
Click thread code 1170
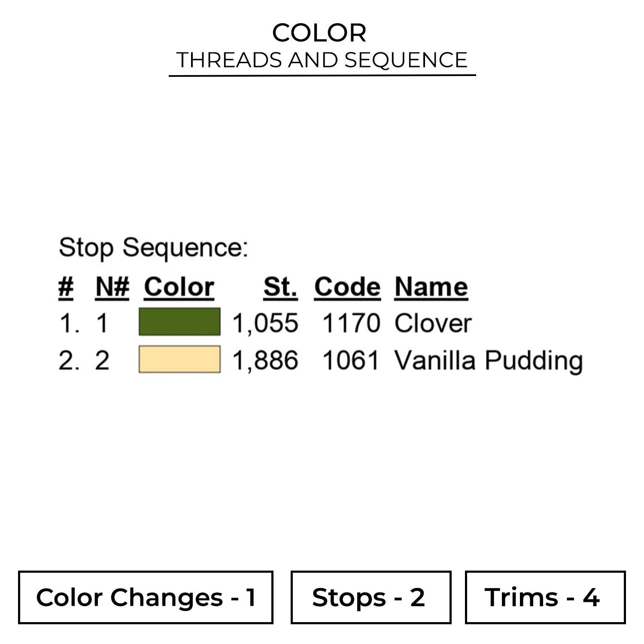click(351, 323)
